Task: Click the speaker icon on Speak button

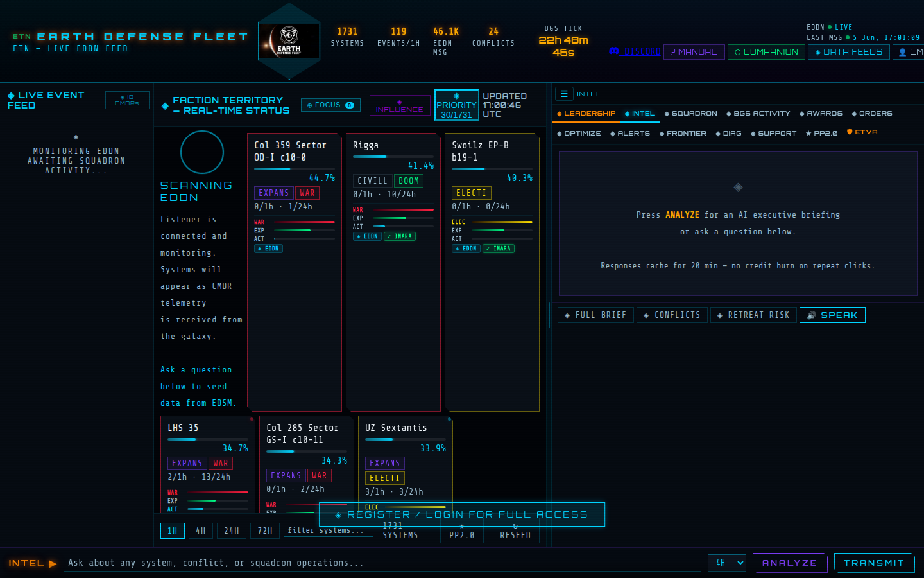Action: [x=812, y=315]
